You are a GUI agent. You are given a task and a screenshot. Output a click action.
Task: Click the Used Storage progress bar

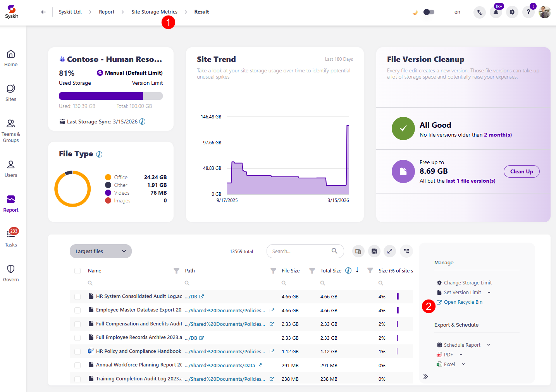pos(110,96)
